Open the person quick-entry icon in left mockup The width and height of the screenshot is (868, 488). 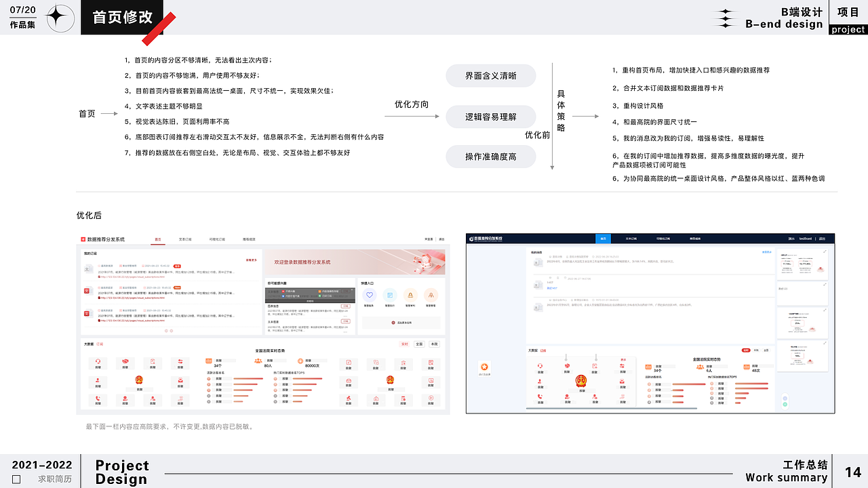pos(431,295)
